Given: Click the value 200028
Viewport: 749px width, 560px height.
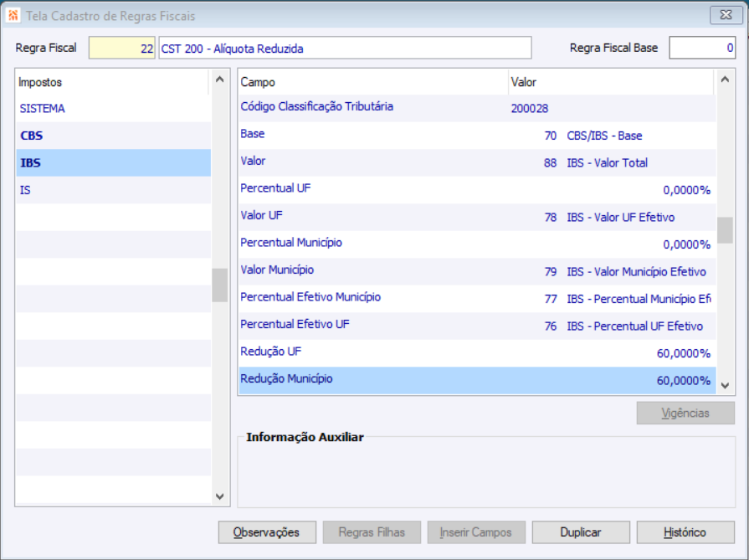Looking at the screenshot, I should click(x=529, y=109).
